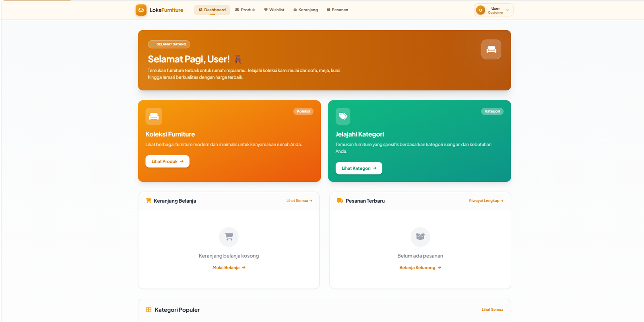The width and height of the screenshot is (644, 322).
Task: Click the sofa icon in welcome banner
Action: pyautogui.click(x=491, y=50)
